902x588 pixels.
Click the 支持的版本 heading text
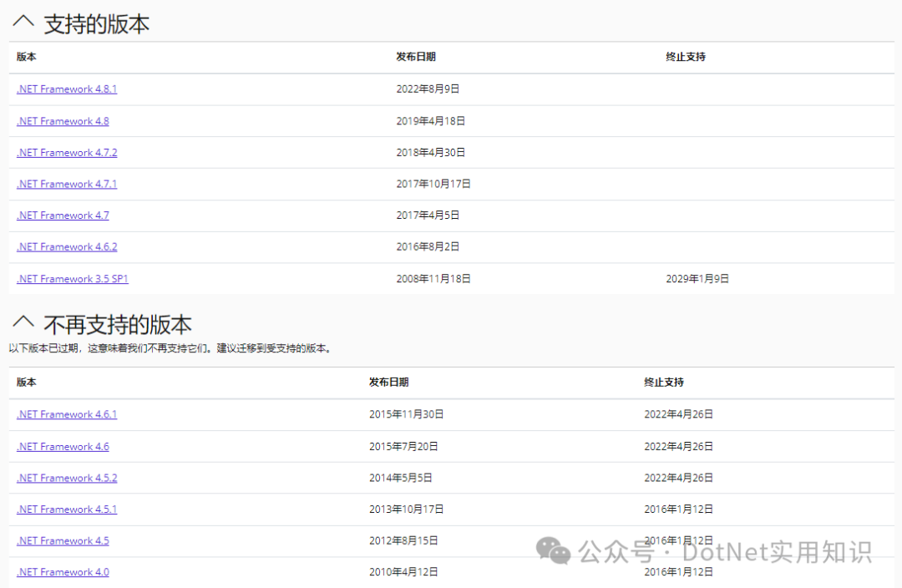pyautogui.click(x=97, y=24)
